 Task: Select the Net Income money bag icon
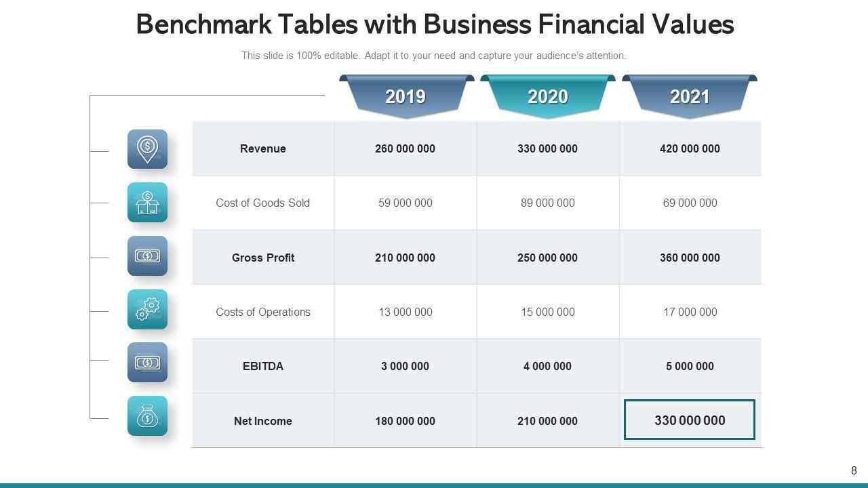click(147, 416)
